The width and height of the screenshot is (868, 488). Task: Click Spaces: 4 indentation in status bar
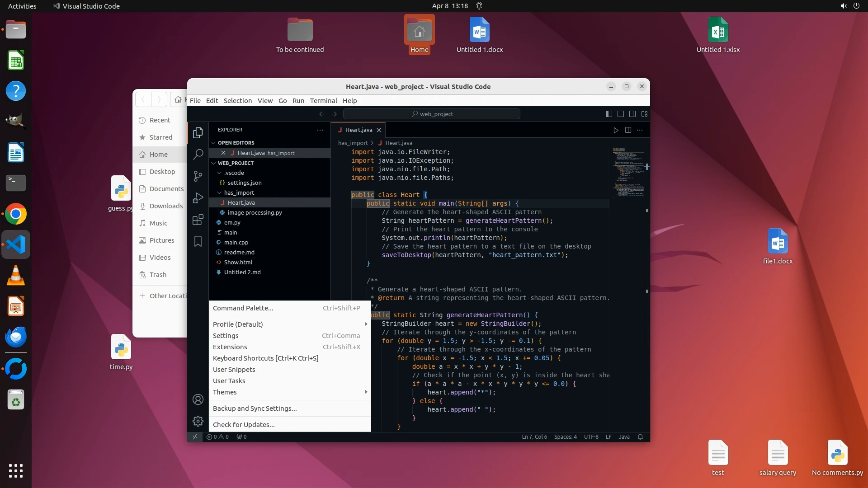565,437
